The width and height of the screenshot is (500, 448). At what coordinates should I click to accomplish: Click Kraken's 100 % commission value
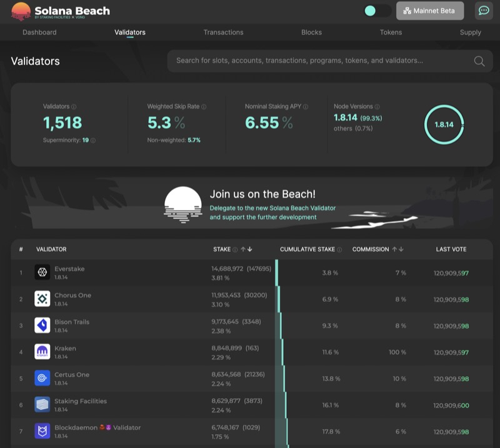click(x=397, y=352)
